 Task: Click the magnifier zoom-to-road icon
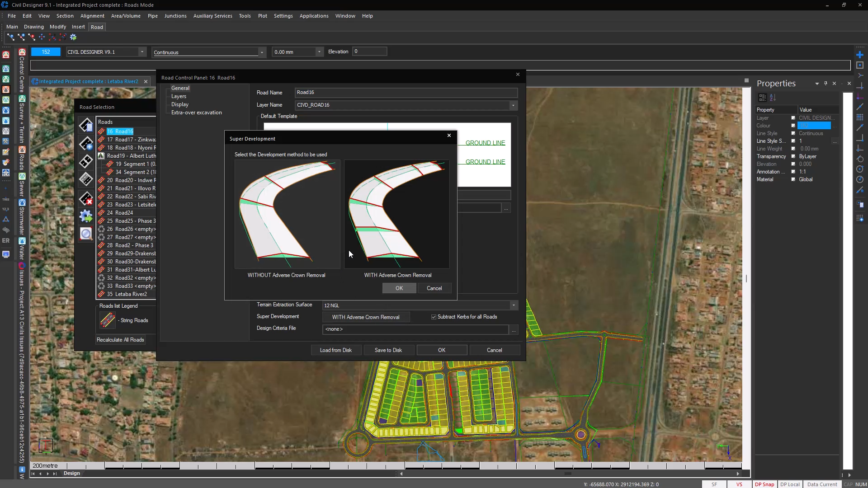pos(86,234)
